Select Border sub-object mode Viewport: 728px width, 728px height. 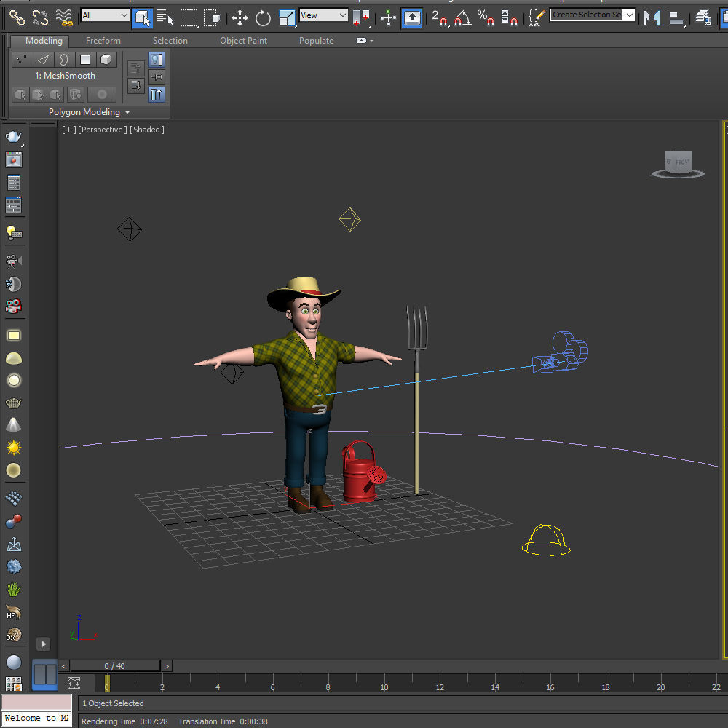coord(64,60)
